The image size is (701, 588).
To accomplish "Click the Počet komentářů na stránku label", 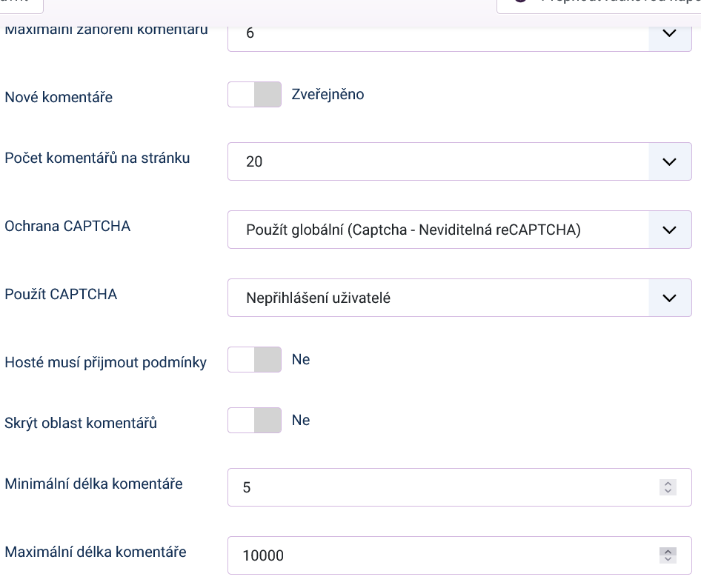I will (97, 158).
